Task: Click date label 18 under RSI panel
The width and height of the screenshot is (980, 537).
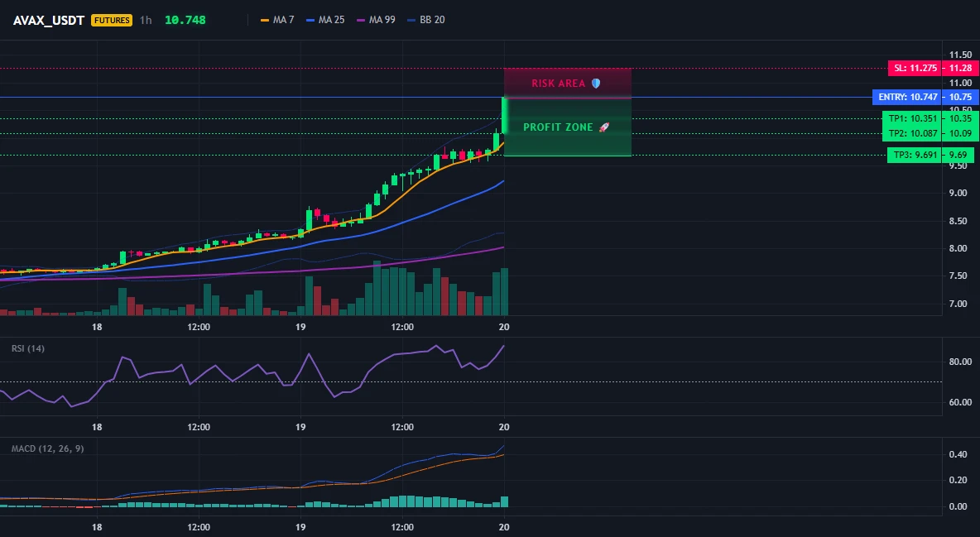Action: point(97,427)
